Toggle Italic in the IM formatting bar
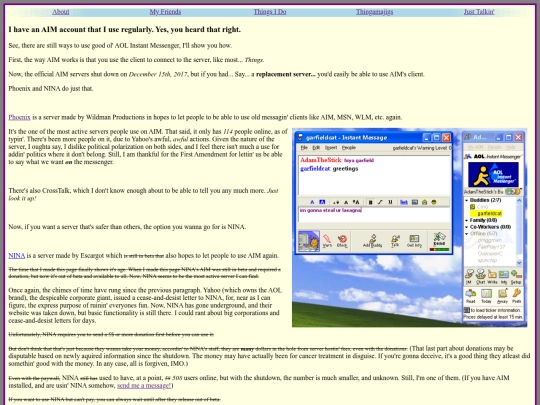540x405 pixels. tap(380, 202)
